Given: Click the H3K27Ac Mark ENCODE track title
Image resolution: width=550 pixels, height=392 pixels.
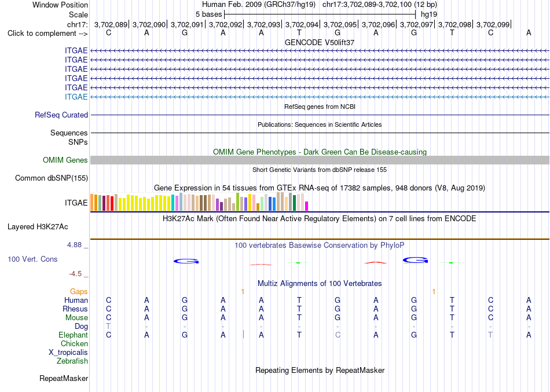Looking at the screenshot, I should 320,219.
